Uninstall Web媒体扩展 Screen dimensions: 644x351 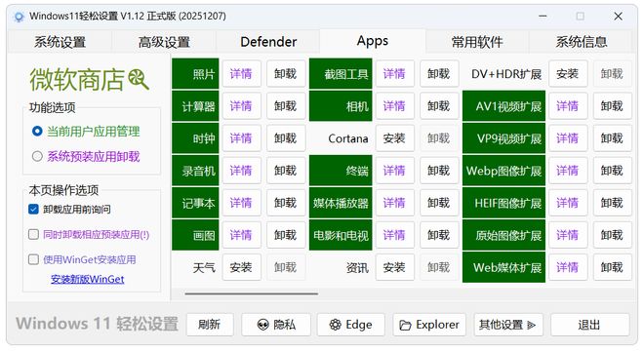[x=613, y=268]
